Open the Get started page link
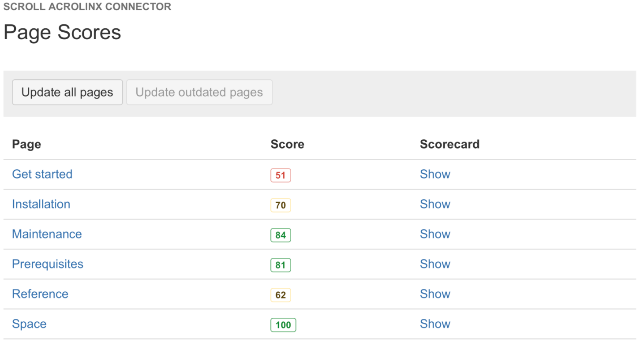 (42, 174)
